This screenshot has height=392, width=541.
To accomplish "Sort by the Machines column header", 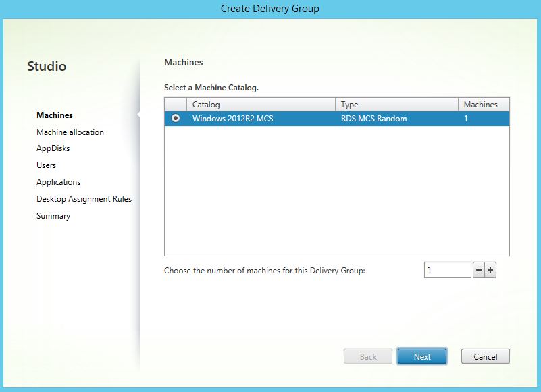I will [x=483, y=105].
